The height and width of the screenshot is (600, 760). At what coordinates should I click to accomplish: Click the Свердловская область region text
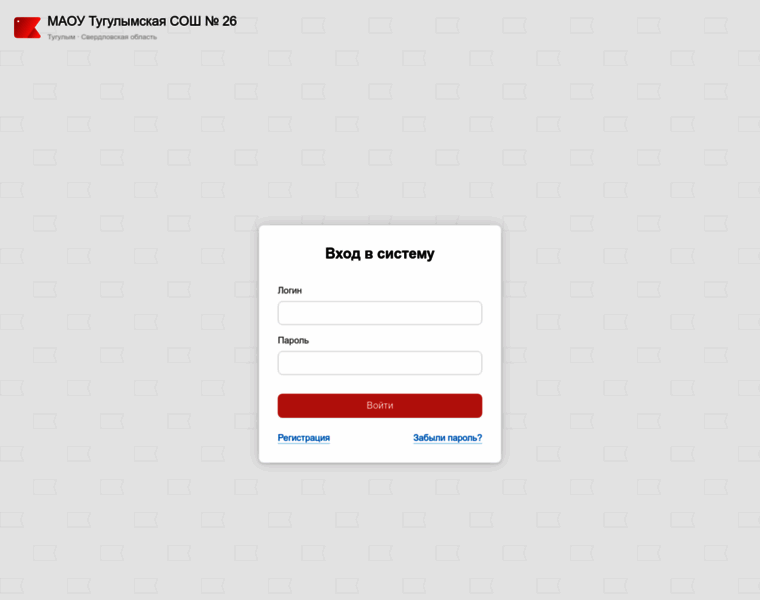click(119, 37)
